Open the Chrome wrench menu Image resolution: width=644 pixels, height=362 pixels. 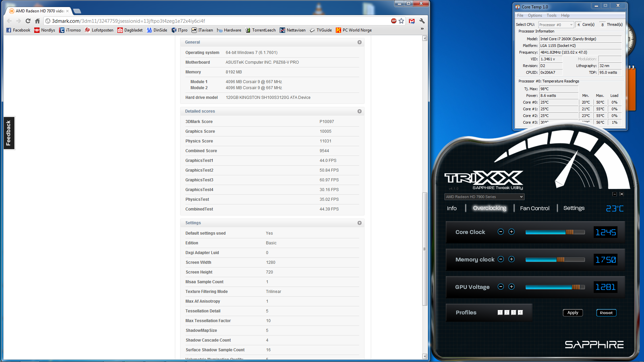pyautogui.click(x=422, y=21)
